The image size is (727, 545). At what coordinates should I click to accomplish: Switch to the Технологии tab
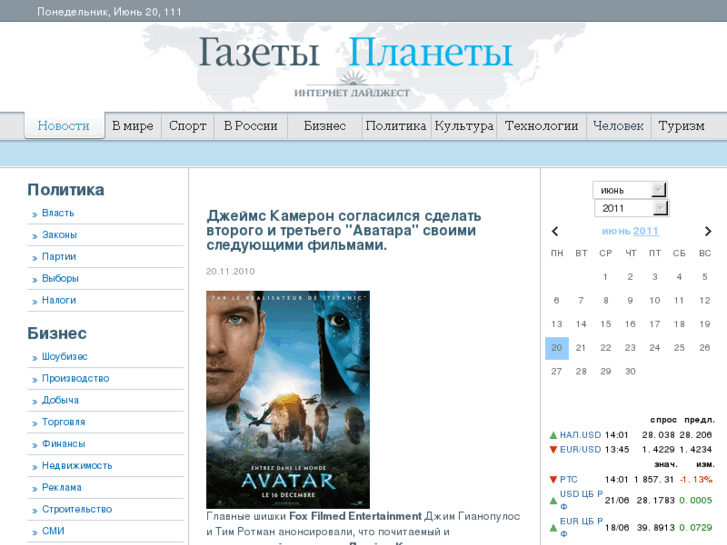tap(542, 126)
